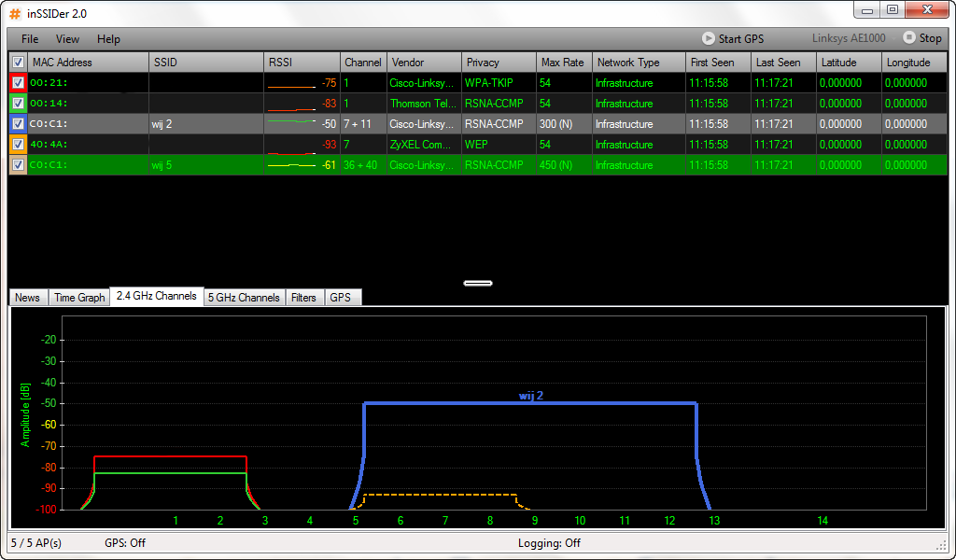Open the Help menu

(108, 39)
